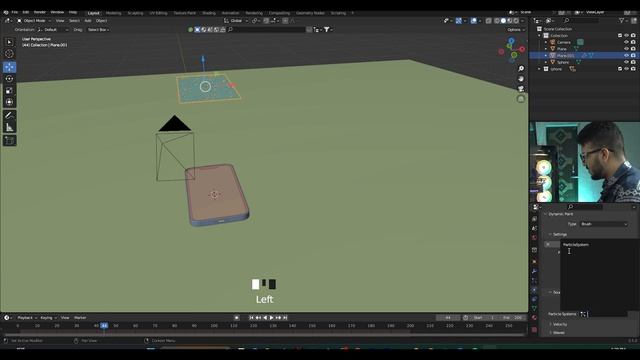Expand the iphone collection in outliner
640x360 pixels.
[x=540, y=69]
